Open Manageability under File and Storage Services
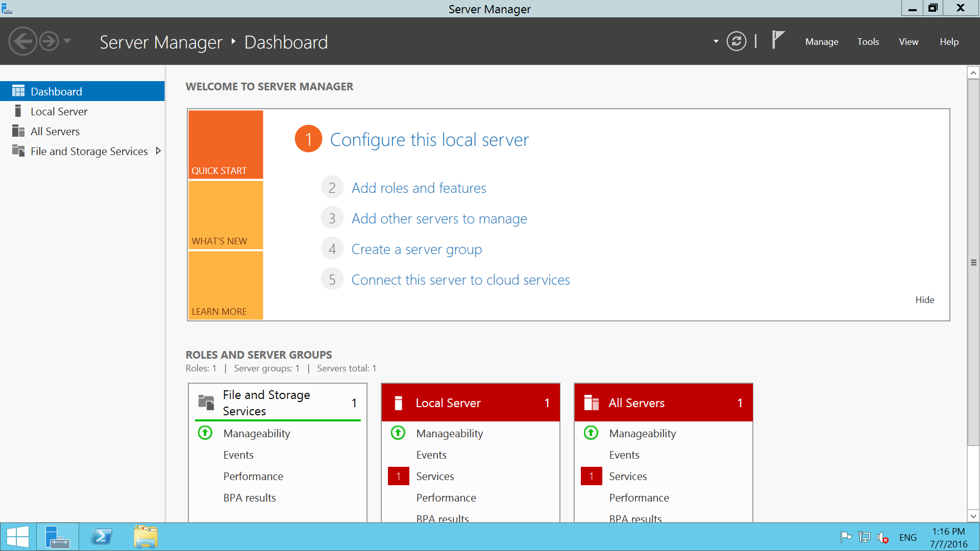The image size is (980, 551). pos(256,433)
